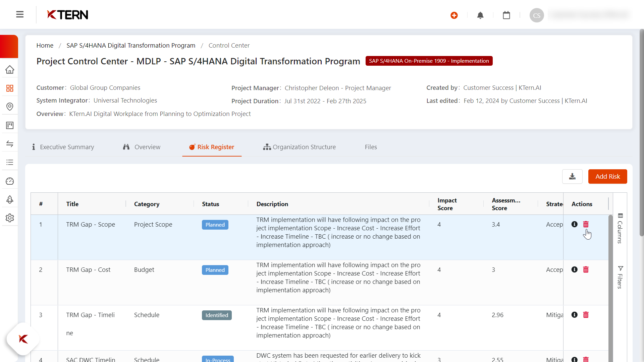644x362 pixels.
Task: Click assessment score 3.4
Action: (496, 225)
